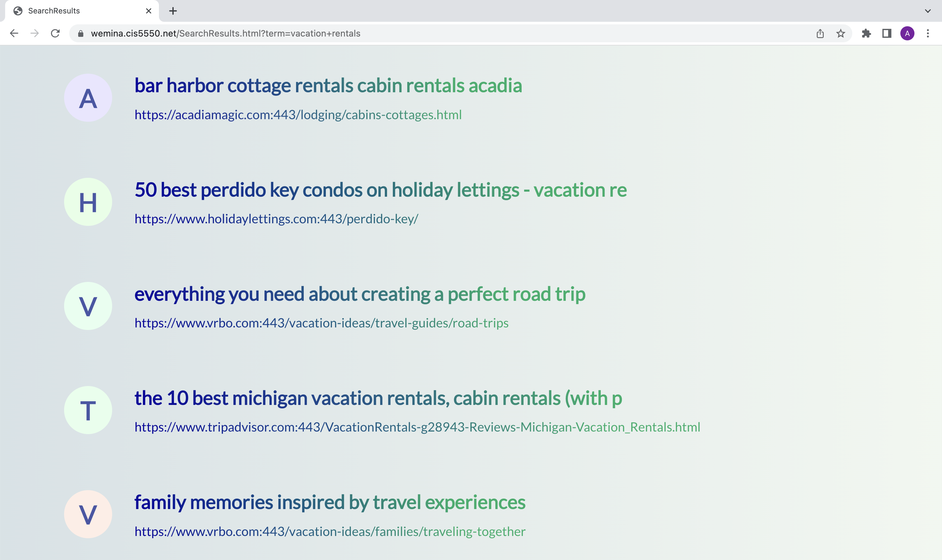Image resolution: width=942 pixels, height=560 pixels.
Task: Click the pink V avatar circle
Action: [88, 514]
